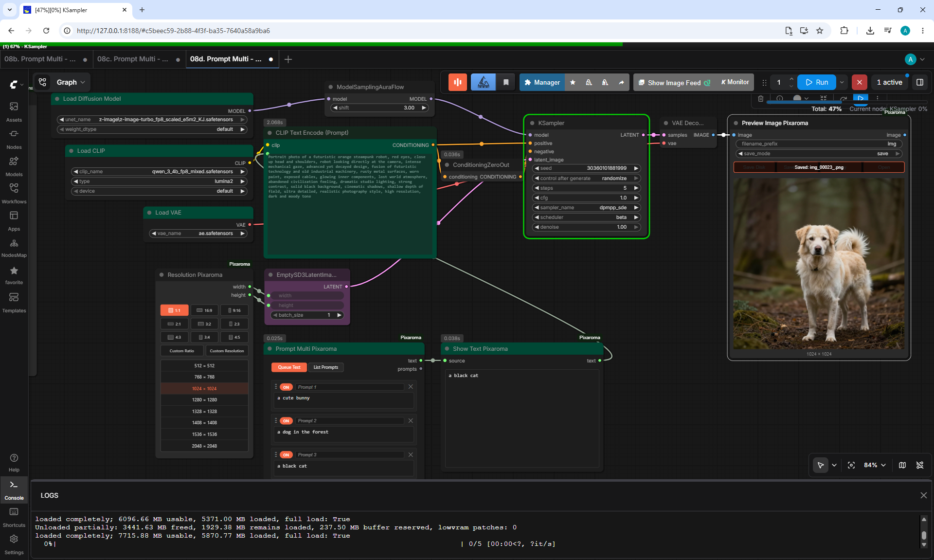Viewport: 934px width, 560px height.
Task: Select the 1280 × 1280 resolution row
Action: point(204,400)
